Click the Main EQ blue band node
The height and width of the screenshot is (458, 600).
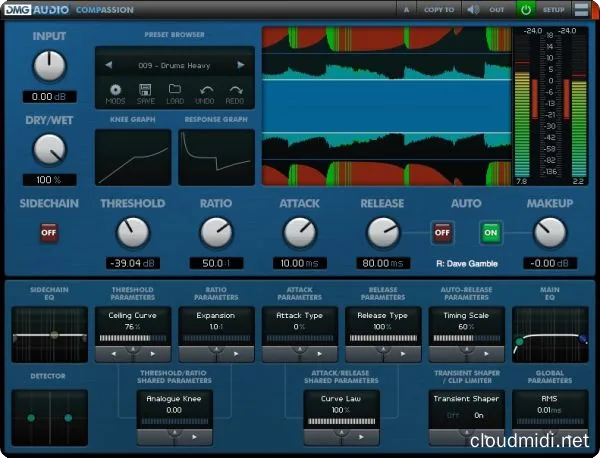[583, 339]
